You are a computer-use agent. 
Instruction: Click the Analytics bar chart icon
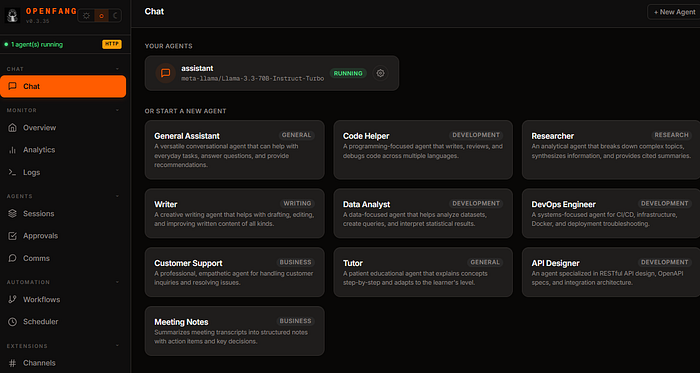pyautogui.click(x=12, y=150)
